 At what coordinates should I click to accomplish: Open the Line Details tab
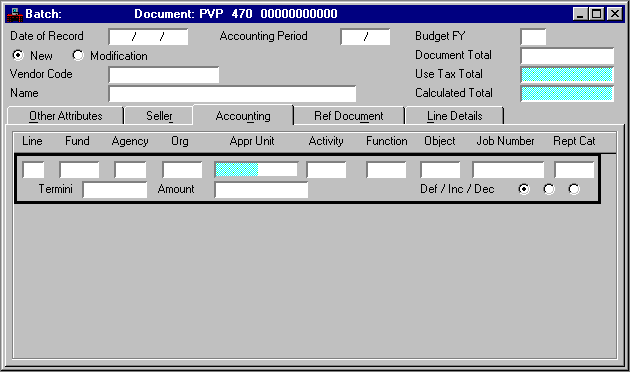[454, 116]
